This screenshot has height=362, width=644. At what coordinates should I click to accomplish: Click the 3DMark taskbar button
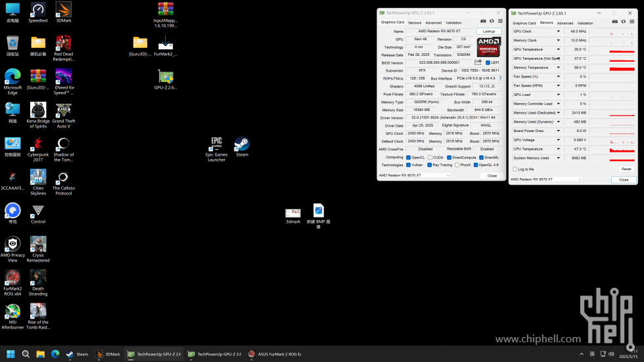tap(108, 354)
